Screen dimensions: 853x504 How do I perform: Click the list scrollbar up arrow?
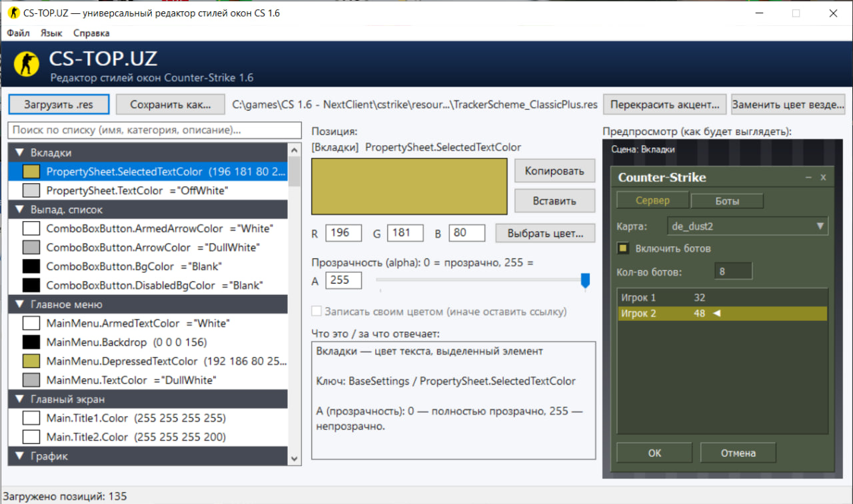pos(295,150)
